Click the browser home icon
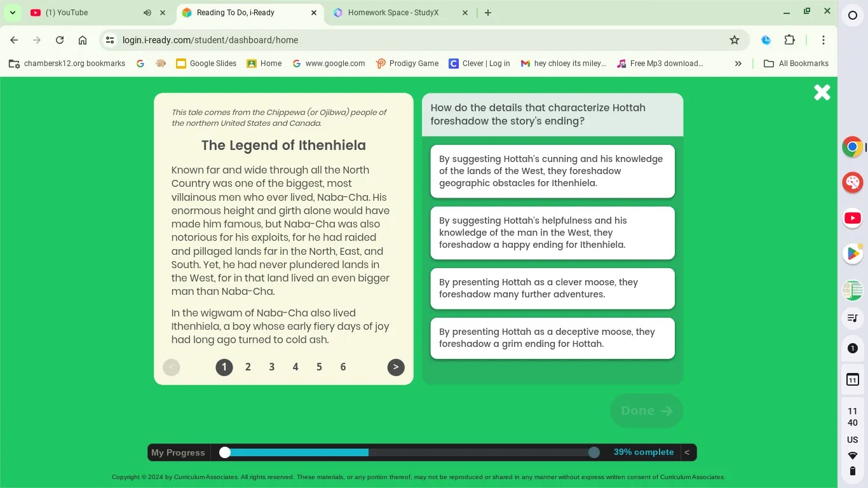Viewport: 868px width, 488px height. click(83, 40)
